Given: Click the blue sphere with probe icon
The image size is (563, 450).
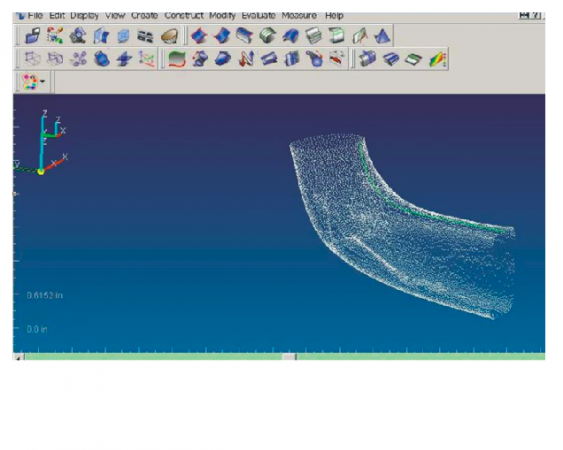Looking at the screenshot, I should tap(315, 59).
